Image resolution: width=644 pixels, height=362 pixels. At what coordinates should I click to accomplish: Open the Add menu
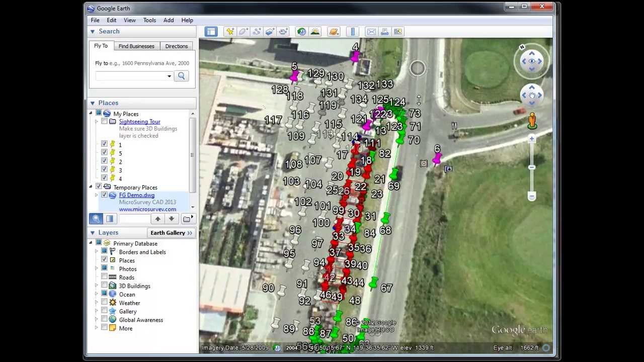169,20
